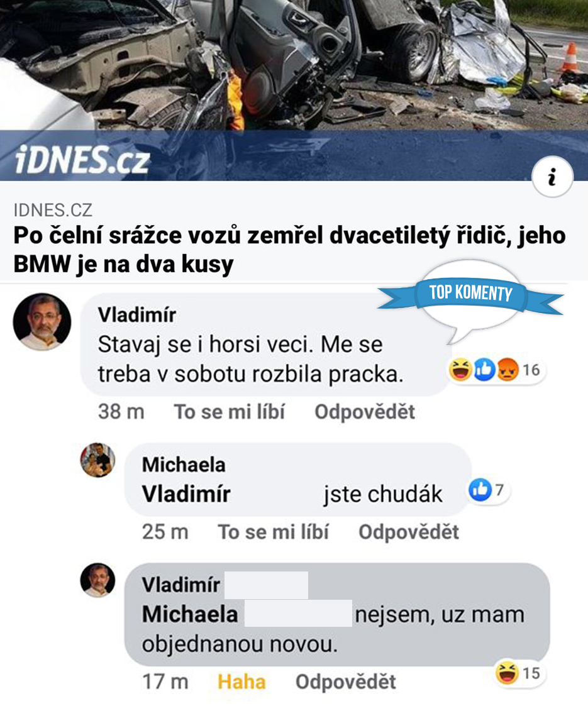Open the IDNES.CZ source link
The image size is (588, 706).
click(53, 210)
